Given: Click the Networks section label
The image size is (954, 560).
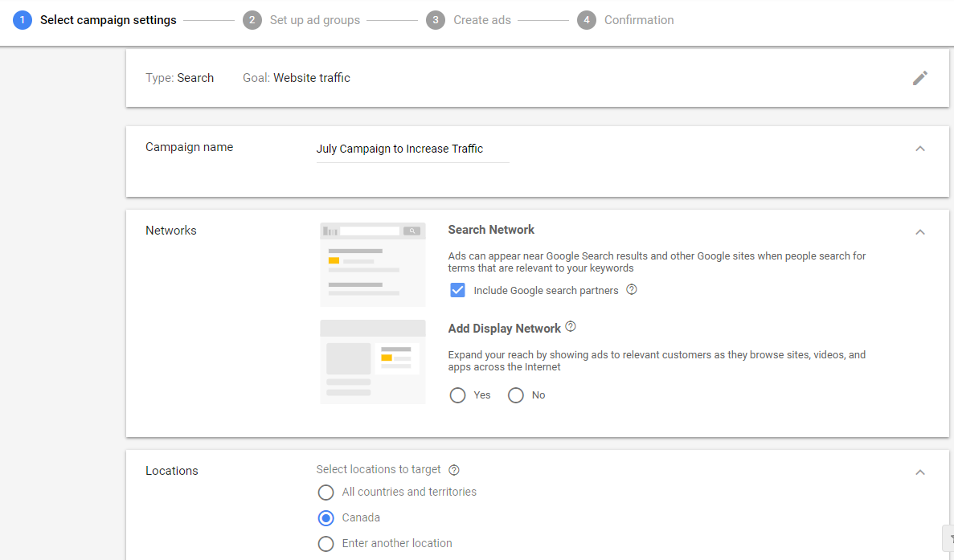Looking at the screenshot, I should 171,231.
